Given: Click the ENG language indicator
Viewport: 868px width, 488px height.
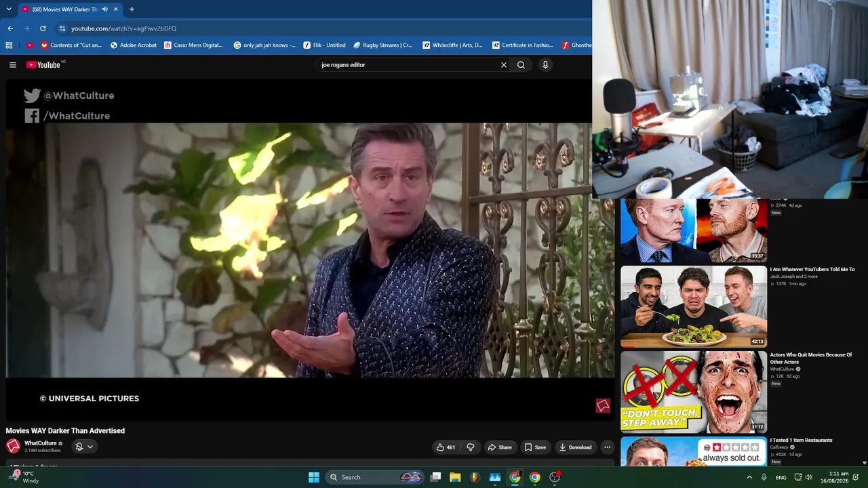Looking at the screenshot, I should [x=781, y=478].
